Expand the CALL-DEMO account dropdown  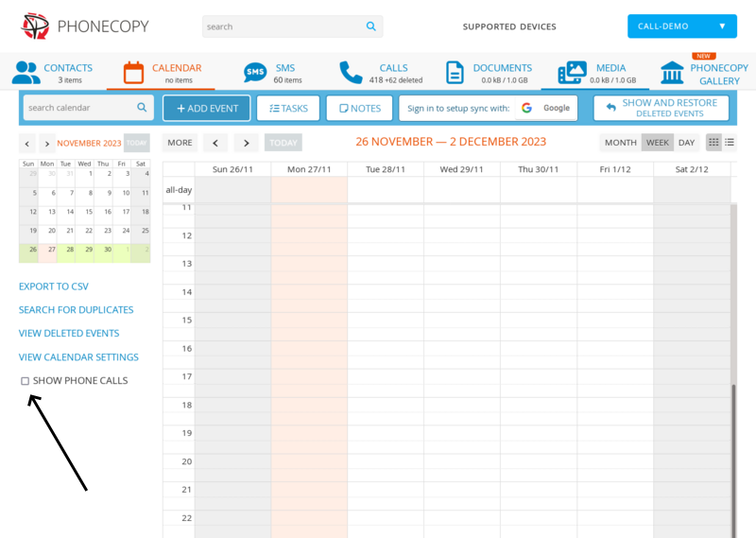point(681,26)
